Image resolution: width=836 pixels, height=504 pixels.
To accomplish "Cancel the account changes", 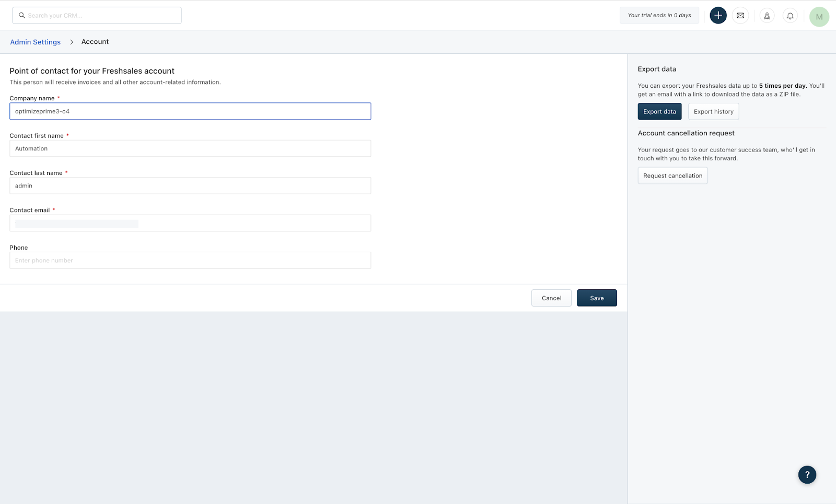I will coord(551,298).
